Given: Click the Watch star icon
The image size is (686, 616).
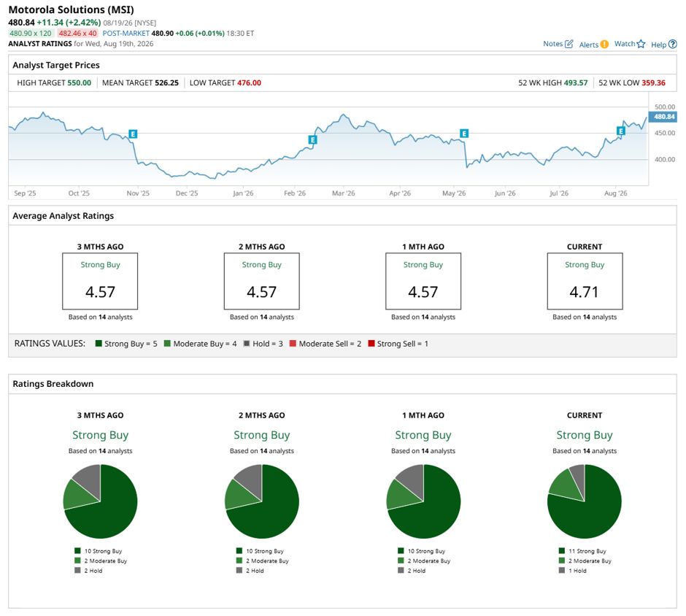Looking at the screenshot, I should coord(641,44).
